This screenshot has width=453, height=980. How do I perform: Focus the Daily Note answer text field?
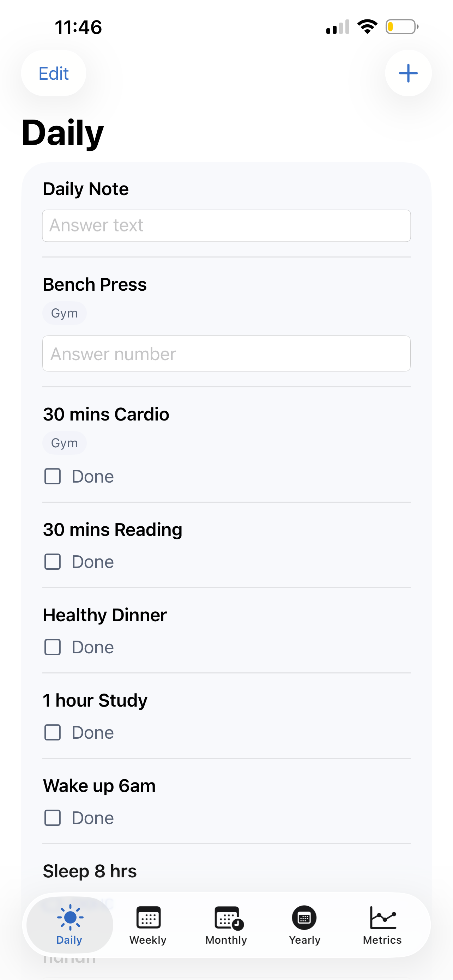tap(226, 226)
